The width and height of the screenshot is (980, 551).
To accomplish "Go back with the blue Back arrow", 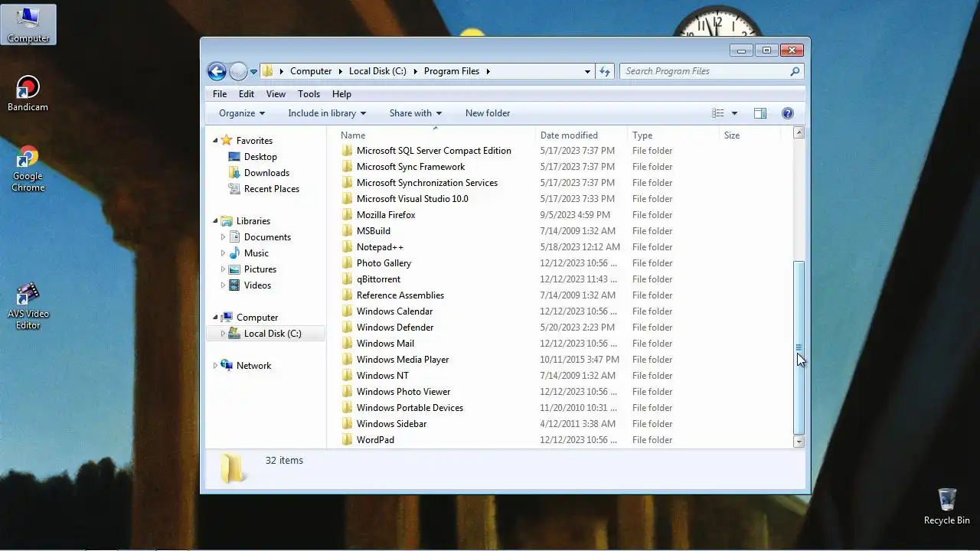I will 217,71.
